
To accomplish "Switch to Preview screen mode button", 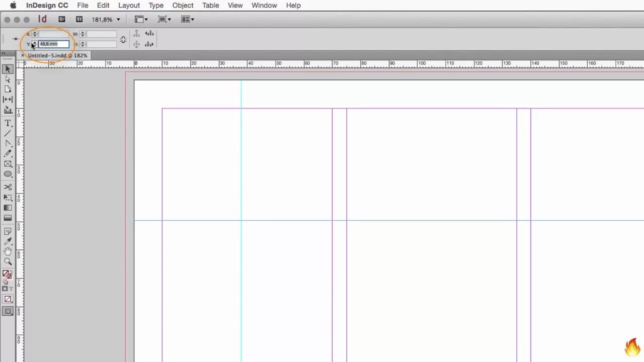I will click(8, 311).
